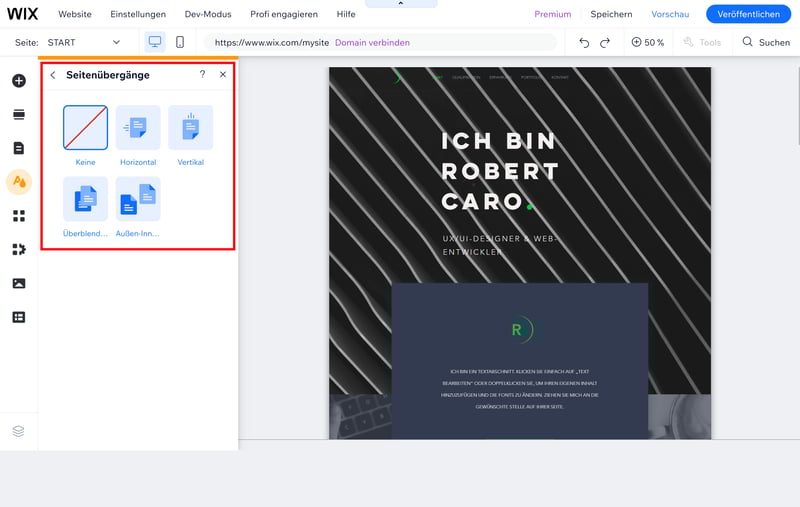Close the Seitenübergänge panel

223,75
